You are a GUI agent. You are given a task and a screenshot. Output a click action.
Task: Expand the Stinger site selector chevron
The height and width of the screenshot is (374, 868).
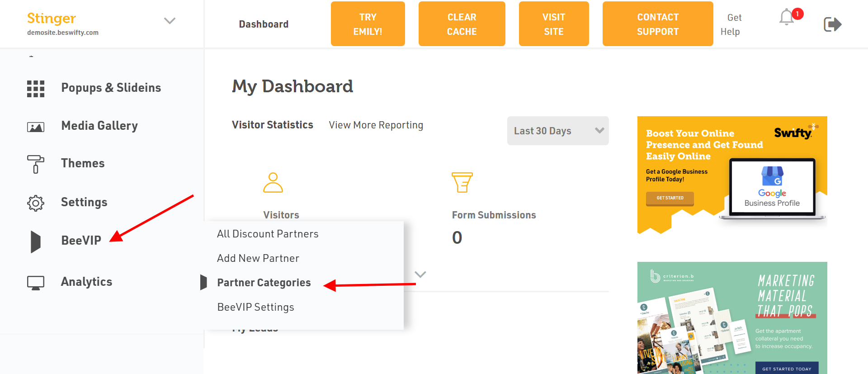170,21
